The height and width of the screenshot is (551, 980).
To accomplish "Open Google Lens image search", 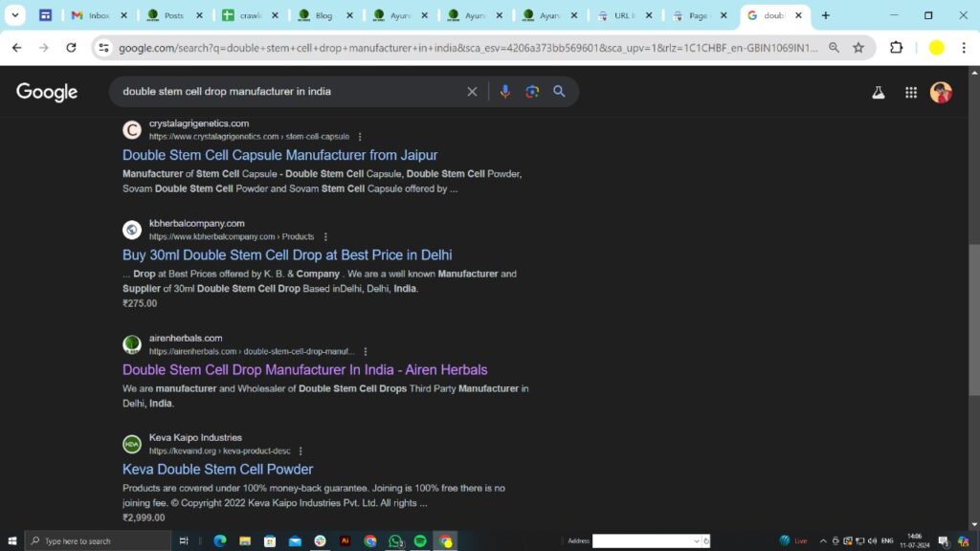I will pyautogui.click(x=532, y=92).
